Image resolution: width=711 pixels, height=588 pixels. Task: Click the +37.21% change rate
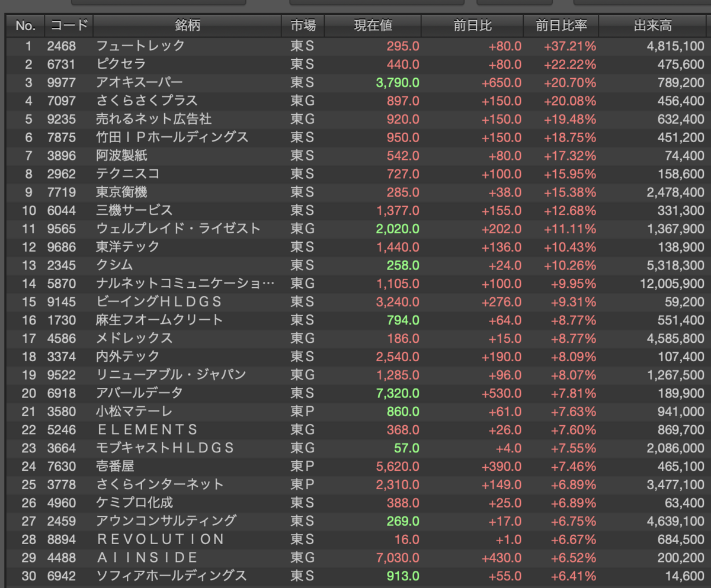coord(570,46)
